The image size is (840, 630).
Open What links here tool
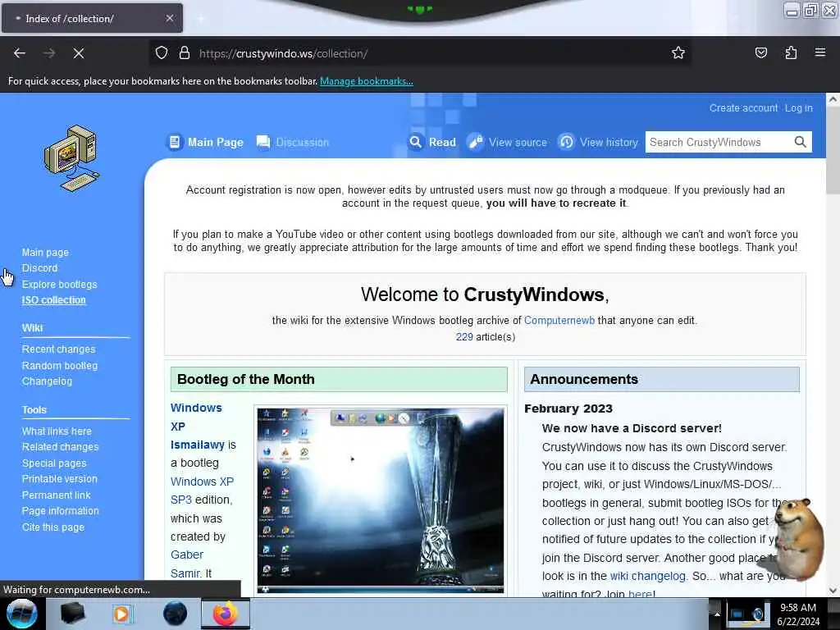[57, 431]
